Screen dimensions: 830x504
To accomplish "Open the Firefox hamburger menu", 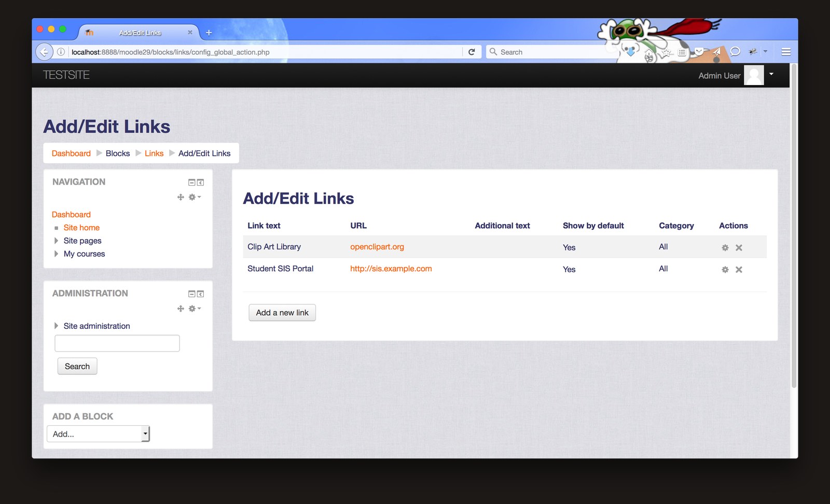I will pyautogui.click(x=786, y=52).
